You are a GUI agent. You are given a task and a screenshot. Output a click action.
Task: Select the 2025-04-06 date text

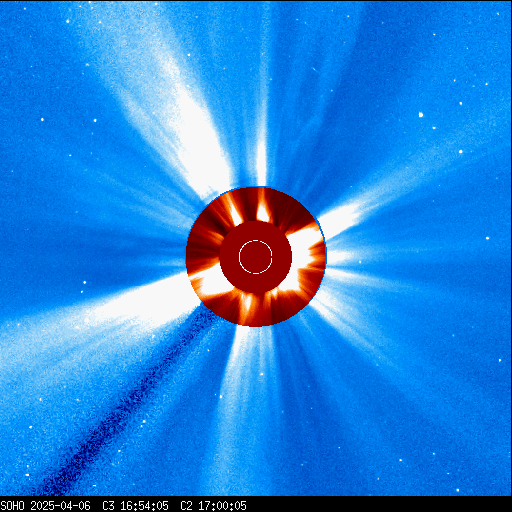click(61, 506)
